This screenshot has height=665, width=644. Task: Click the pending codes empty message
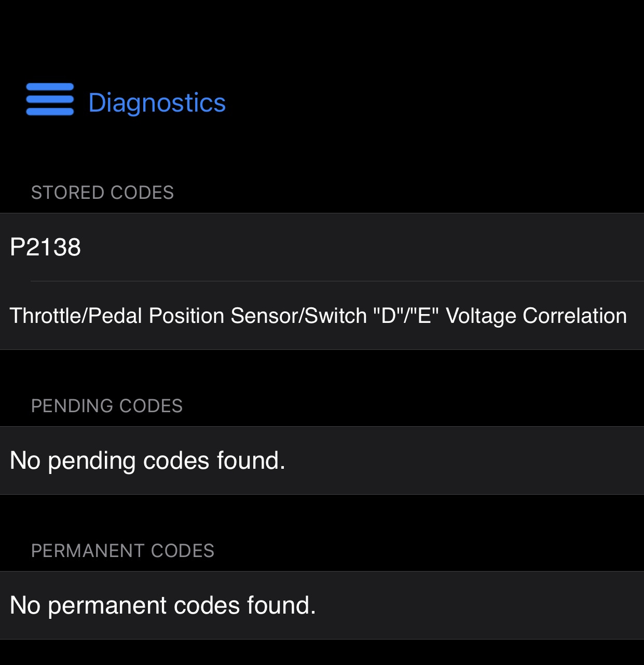pyautogui.click(x=148, y=460)
